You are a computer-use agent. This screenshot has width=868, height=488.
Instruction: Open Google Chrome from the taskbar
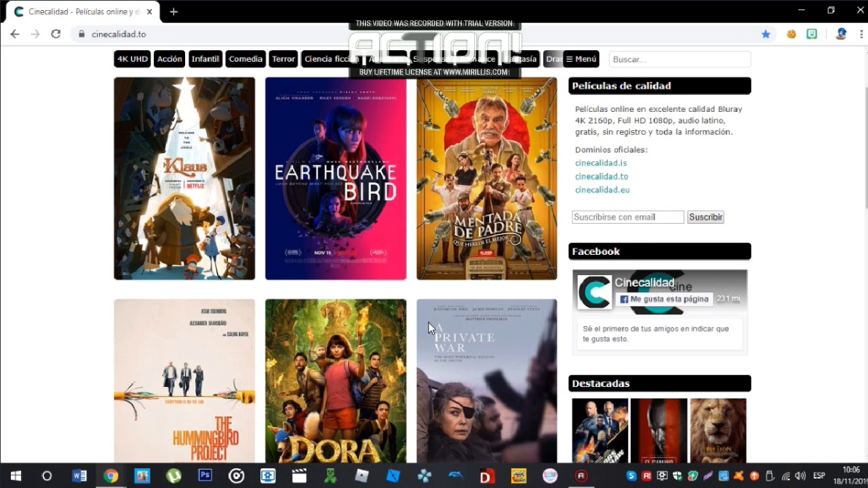(111, 475)
